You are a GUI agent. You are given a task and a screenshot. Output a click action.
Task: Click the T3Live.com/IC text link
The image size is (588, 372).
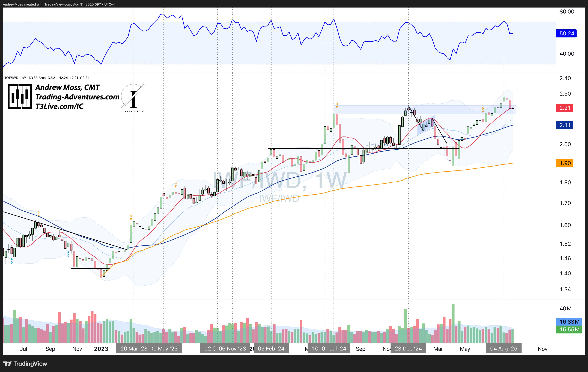[x=59, y=106]
